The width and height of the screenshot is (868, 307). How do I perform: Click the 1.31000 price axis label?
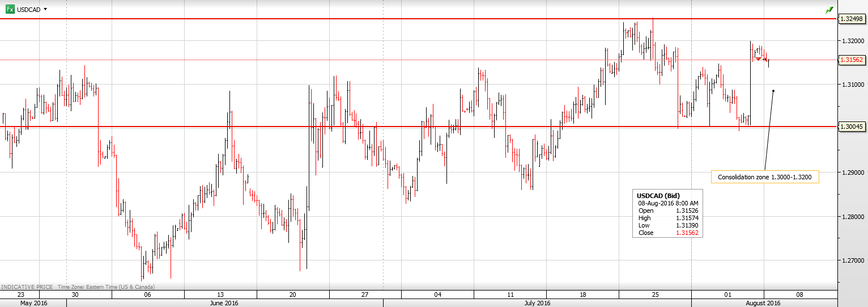pyautogui.click(x=852, y=85)
